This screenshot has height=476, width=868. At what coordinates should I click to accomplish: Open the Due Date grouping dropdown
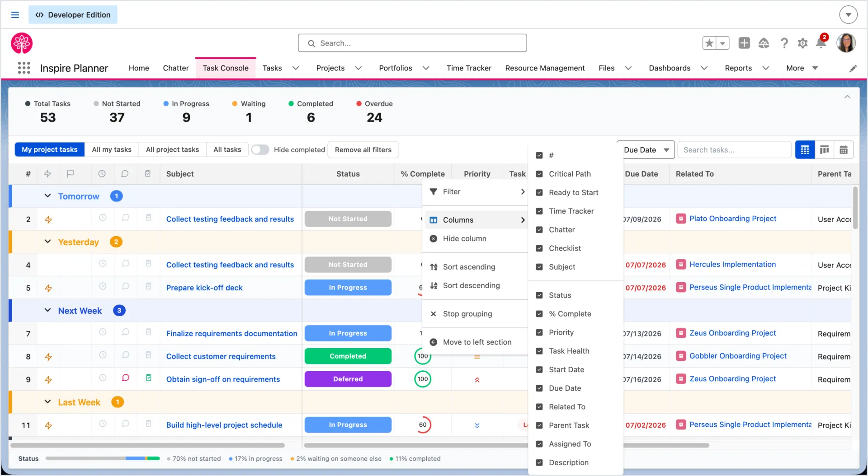point(646,150)
